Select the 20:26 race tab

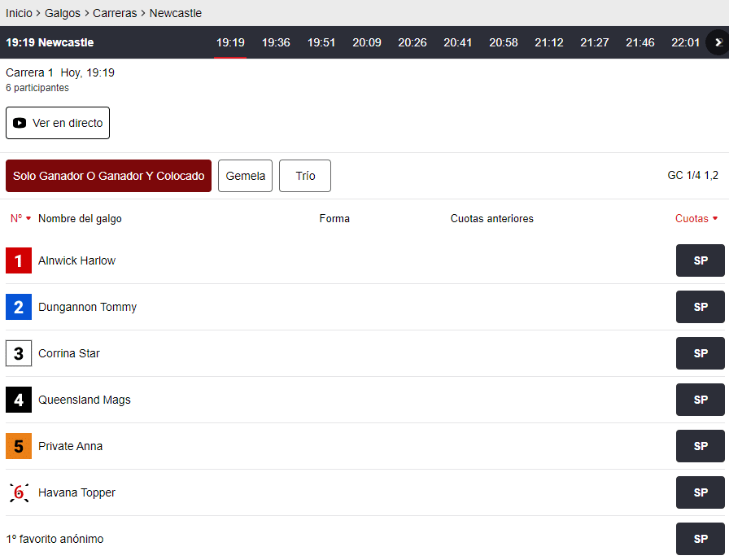pos(413,42)
